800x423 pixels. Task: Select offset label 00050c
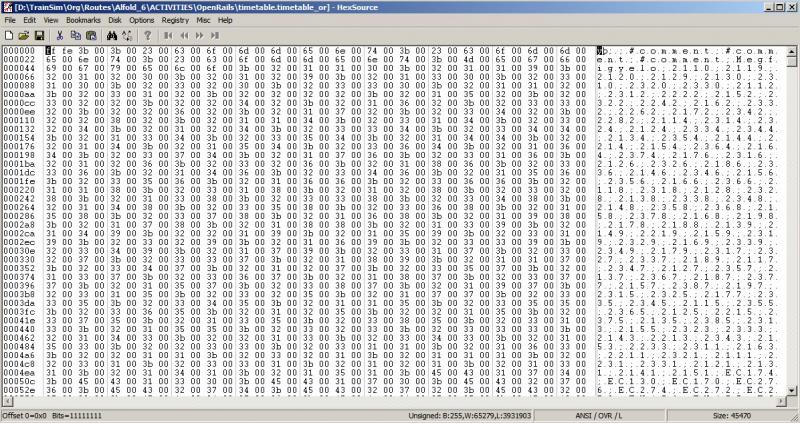[x=19, y=381]
